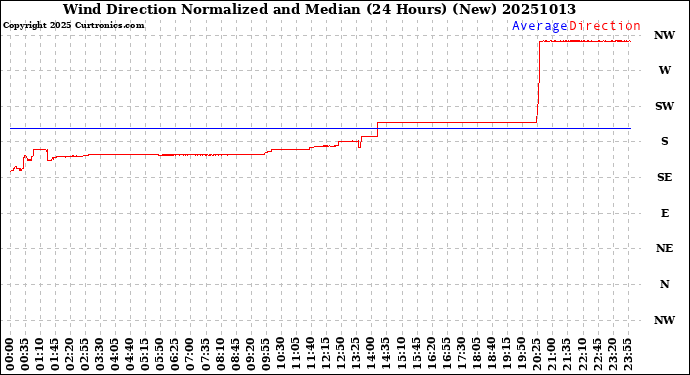The width and height of the screenshot is (690, 375).
Task: Click the '20:25' time axis label
Action: coord(536,354)
